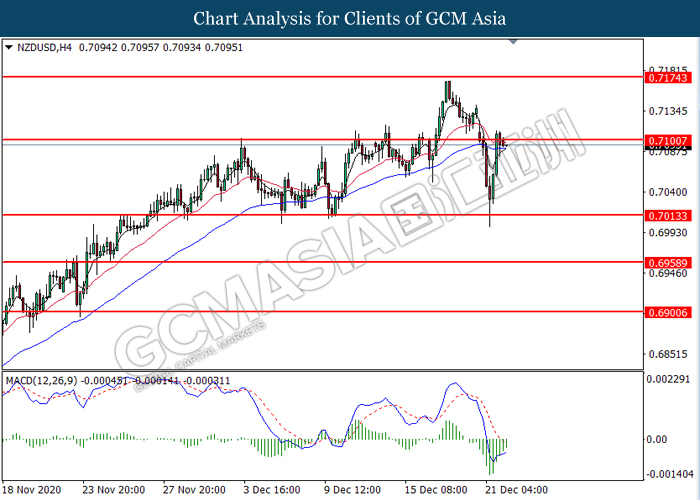This screenshot has height=500, width=700.
Task: Click the -0.001404 MACD axis value
Action: (670, 474)
